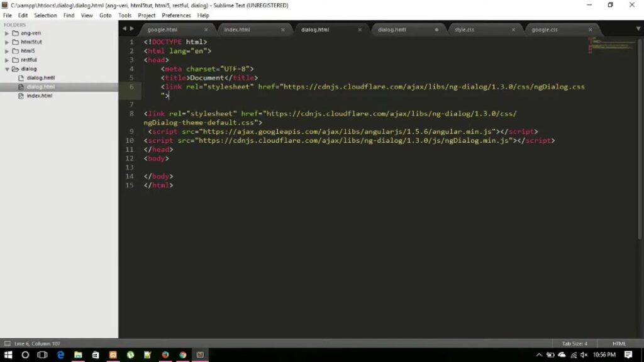The height and width of the screenshot is (362, 644).
Task: Close the style.css tab
Action: 513,29
